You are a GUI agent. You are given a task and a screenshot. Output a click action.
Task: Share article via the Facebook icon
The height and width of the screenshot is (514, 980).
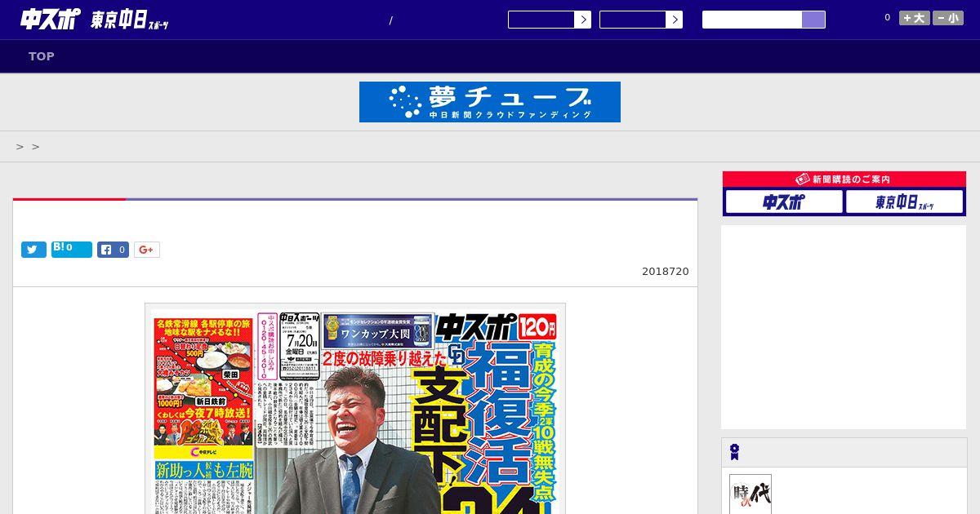[114, 250]
